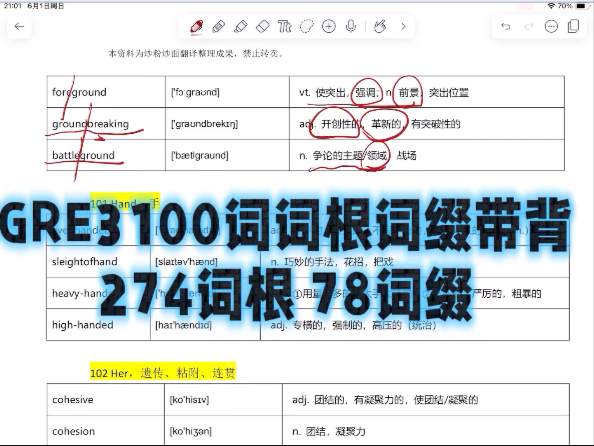Screen dimensions: 594x446
Task: Click the 'n. 团结, 凝聚力' definition
Action: [x=426, y=431]
